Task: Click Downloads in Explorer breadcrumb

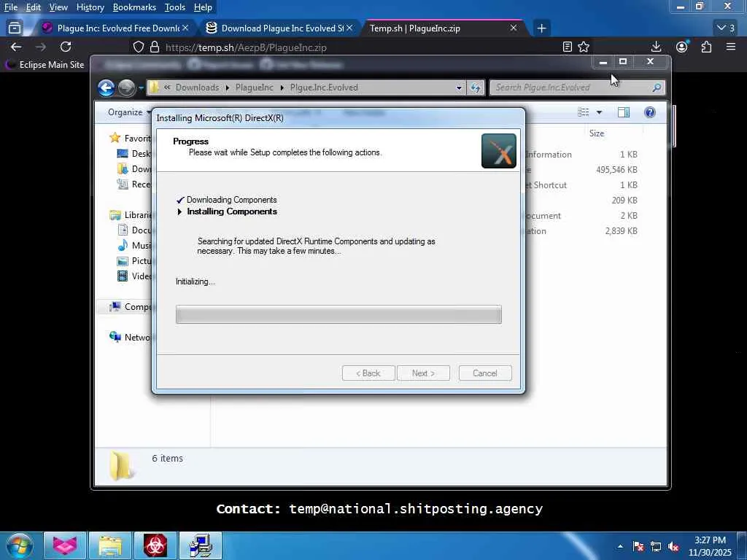Action: pos(197,87)
